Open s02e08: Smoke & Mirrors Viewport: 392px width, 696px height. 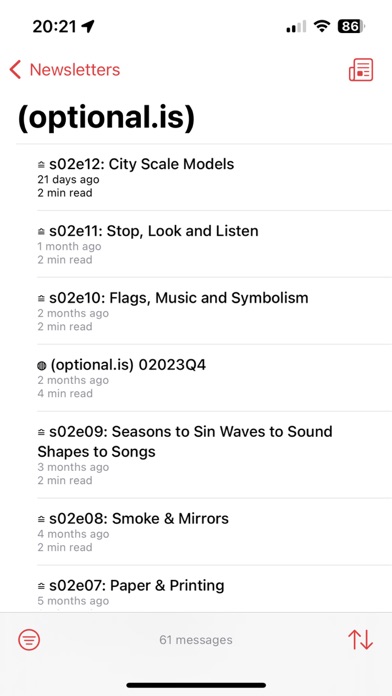click(214, 531)
